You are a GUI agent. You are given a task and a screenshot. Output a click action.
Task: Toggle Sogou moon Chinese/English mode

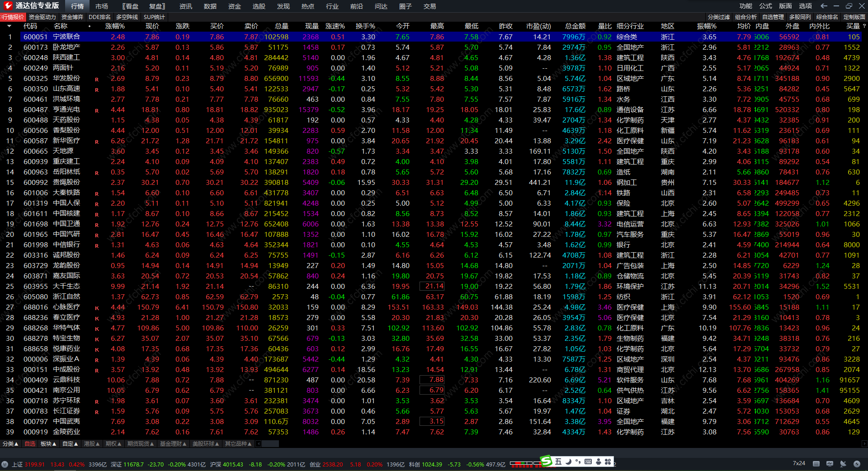[x=569, y=462]
